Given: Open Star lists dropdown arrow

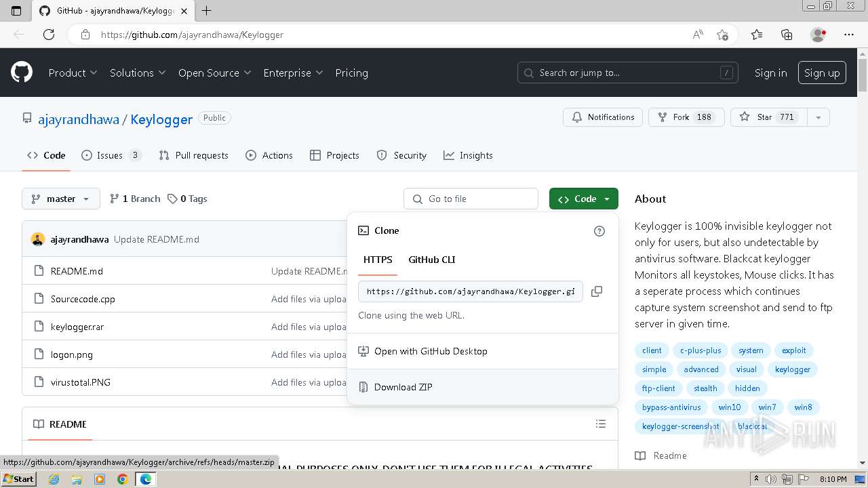Looking at the screenshot, I should (x=818, y=117).
